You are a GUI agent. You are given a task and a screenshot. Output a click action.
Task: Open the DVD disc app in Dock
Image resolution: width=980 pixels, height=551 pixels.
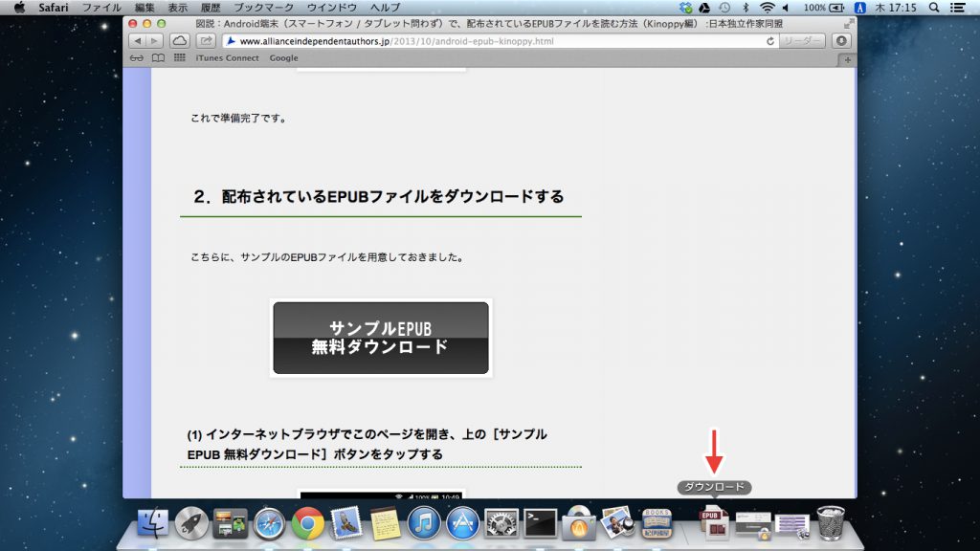(579, 523)
